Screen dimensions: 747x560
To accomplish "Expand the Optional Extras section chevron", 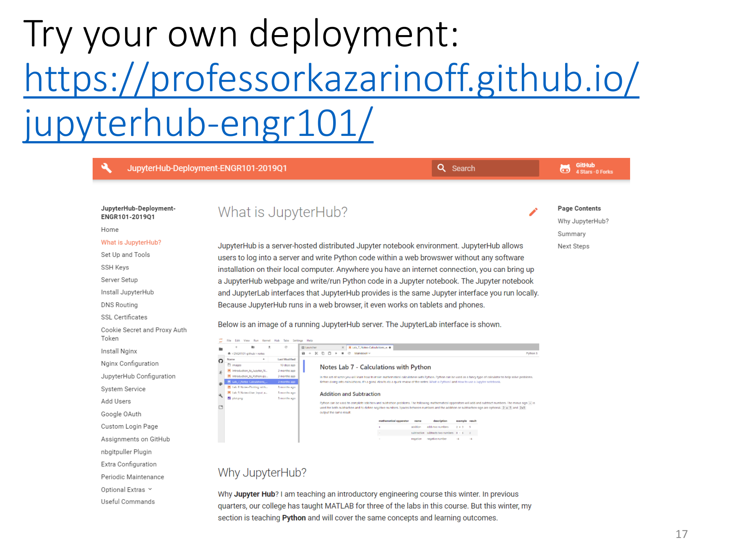I will (x=150, y=489).
